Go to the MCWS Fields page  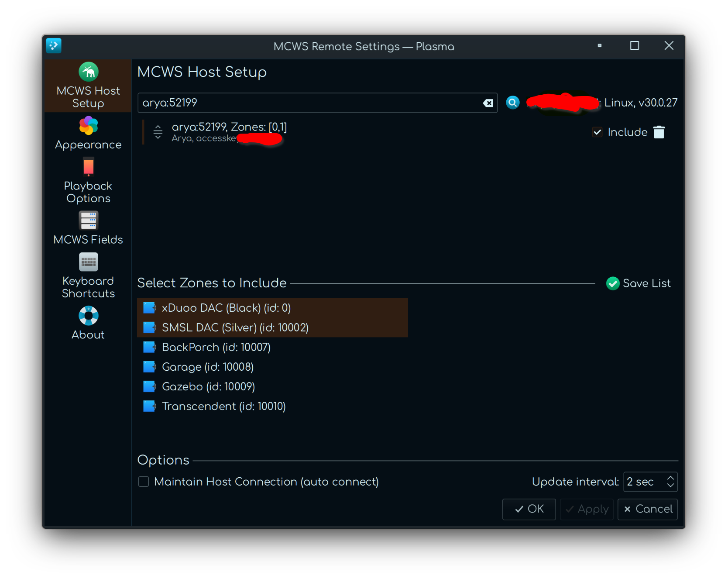[x=88, y=228]
